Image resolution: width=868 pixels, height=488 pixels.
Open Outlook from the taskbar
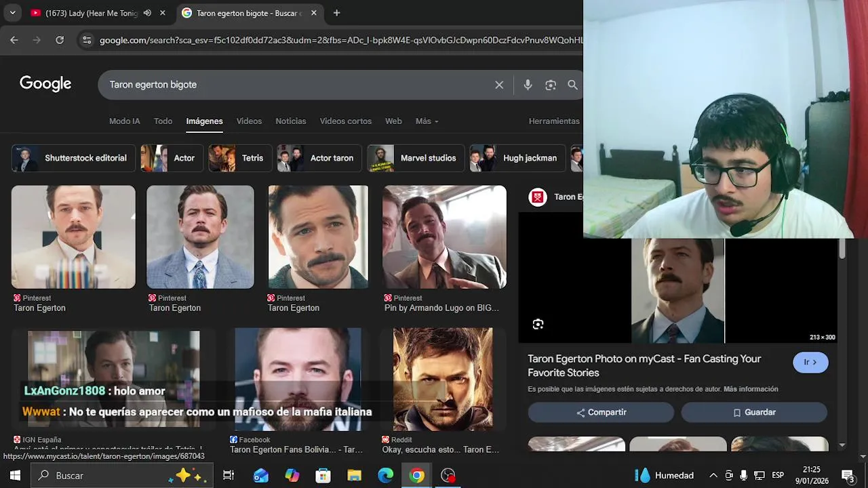pos(261,475)
